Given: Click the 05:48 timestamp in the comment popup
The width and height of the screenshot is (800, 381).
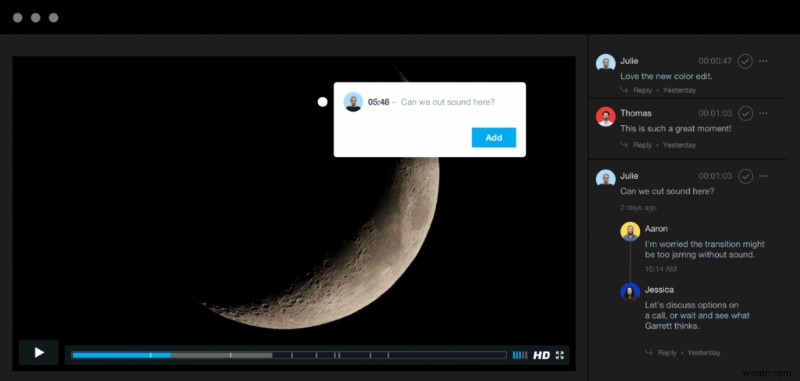Looking at the screenshot, I should [378, 102].
